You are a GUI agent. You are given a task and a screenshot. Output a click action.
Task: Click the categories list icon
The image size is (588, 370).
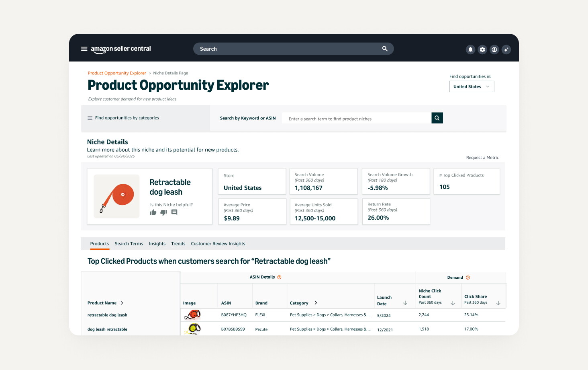tap(90, 118)
